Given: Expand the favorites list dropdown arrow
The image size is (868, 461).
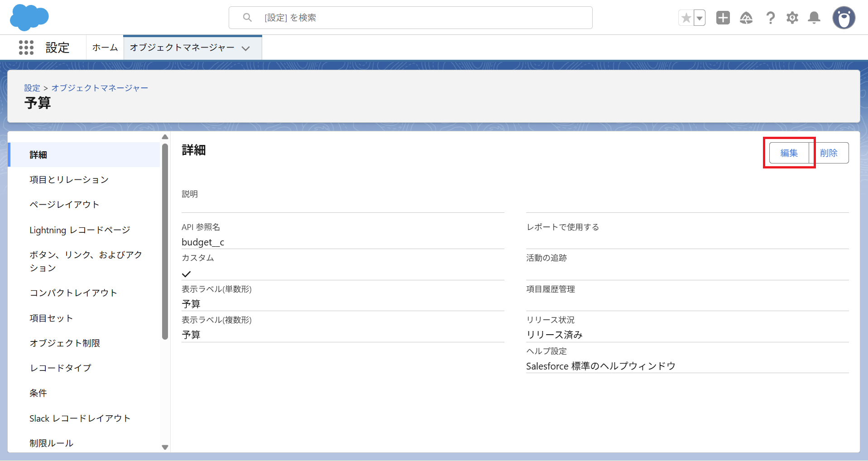Looking at the screenshot, I should (700, 18).
